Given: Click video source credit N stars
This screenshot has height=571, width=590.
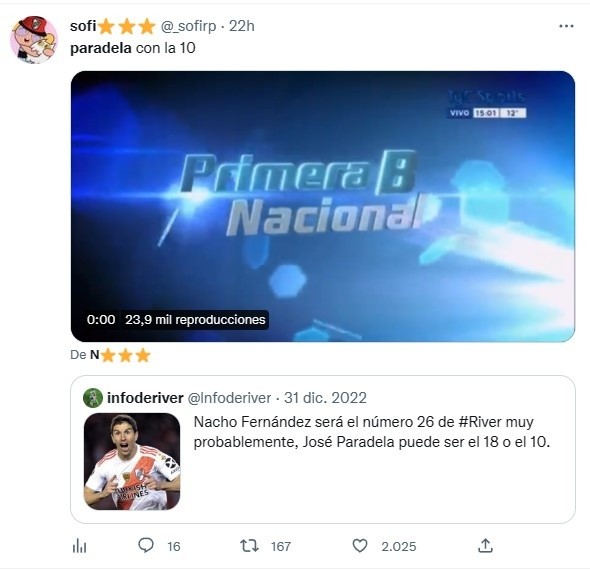Looking at the screenshot, I should 120,355.
